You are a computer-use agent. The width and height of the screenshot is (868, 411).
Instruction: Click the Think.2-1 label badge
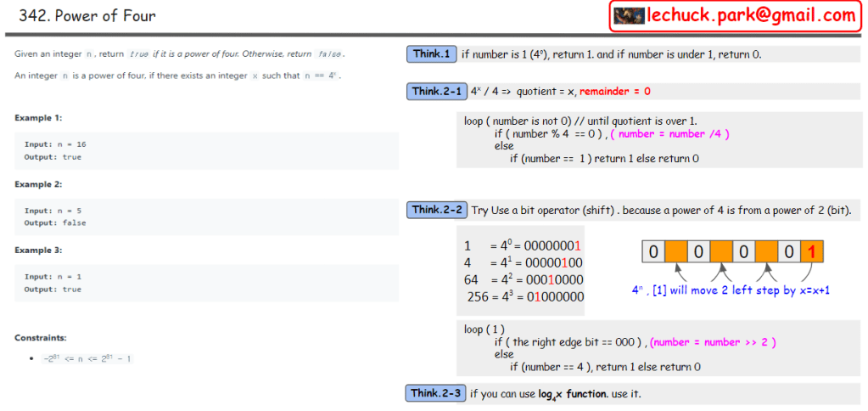click(437, 92)
